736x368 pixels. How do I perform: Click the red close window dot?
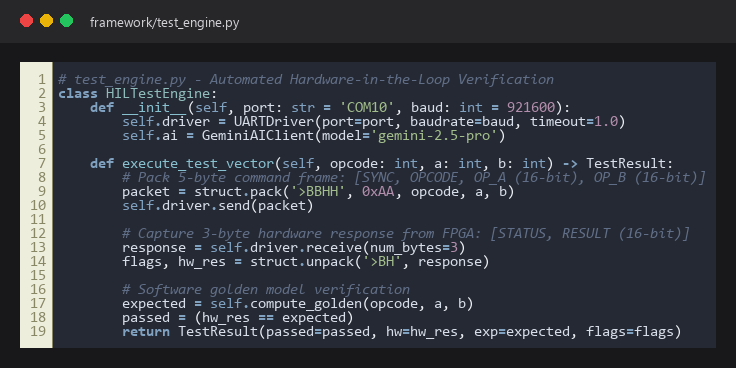coord(26,21)
